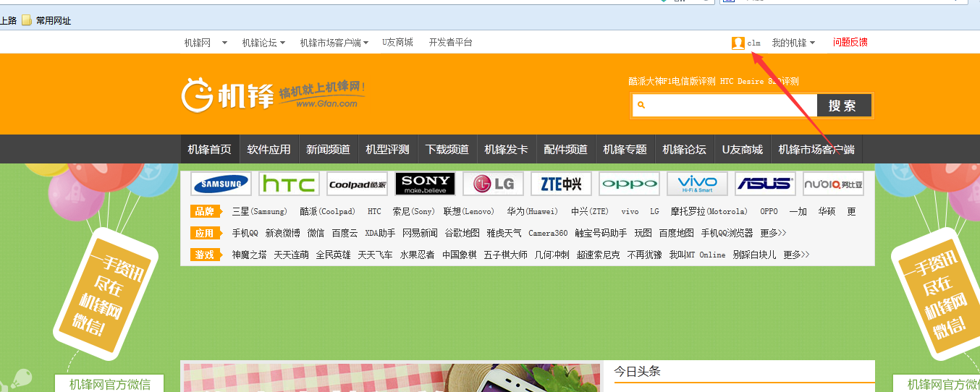Click the 品牌 category label
Image resolution: width=980 pixels, height=392 pixels.
coord(206,211)
